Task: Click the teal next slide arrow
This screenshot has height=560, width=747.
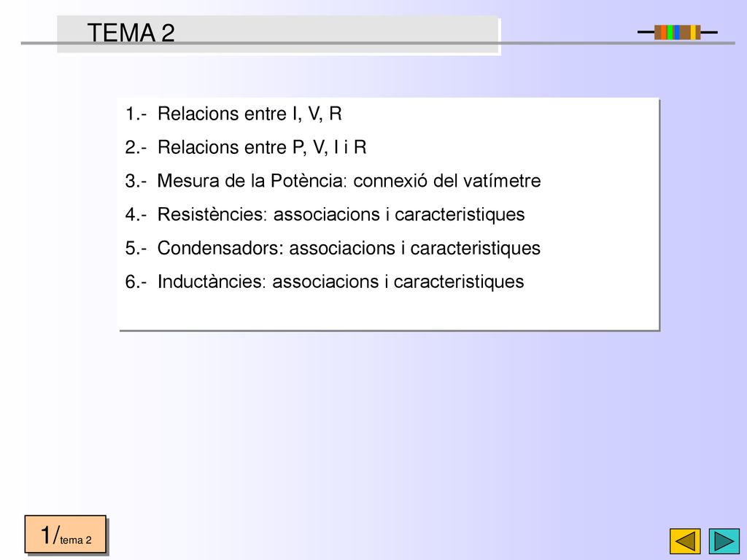Action: [724, 542]
